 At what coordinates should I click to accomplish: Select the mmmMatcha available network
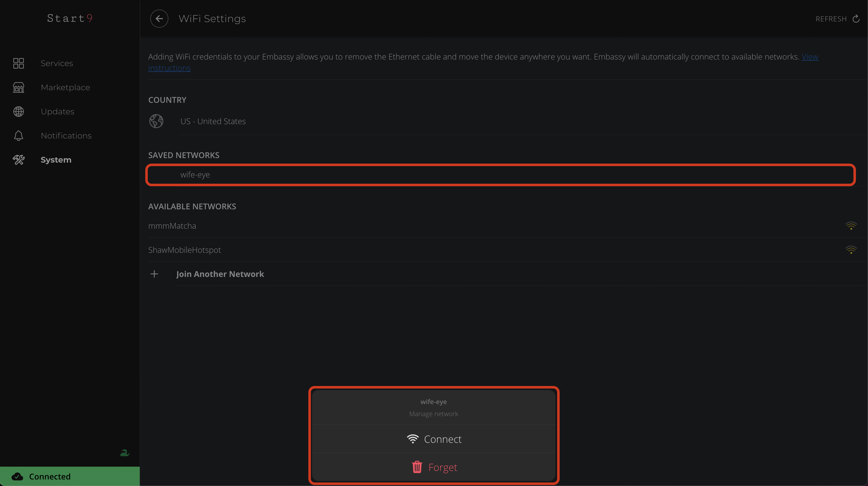point(172,226)
